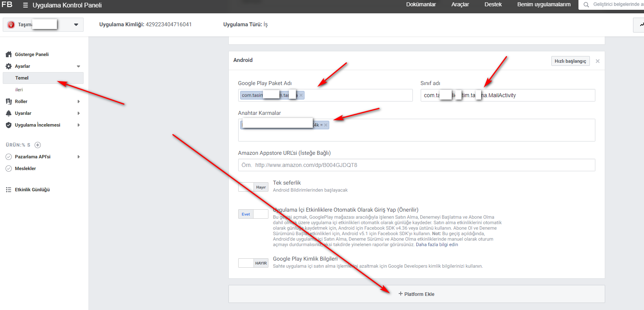Expand the Uyarılar submenu arrow
Screen dimensions: 644x310
coord(78,113)
